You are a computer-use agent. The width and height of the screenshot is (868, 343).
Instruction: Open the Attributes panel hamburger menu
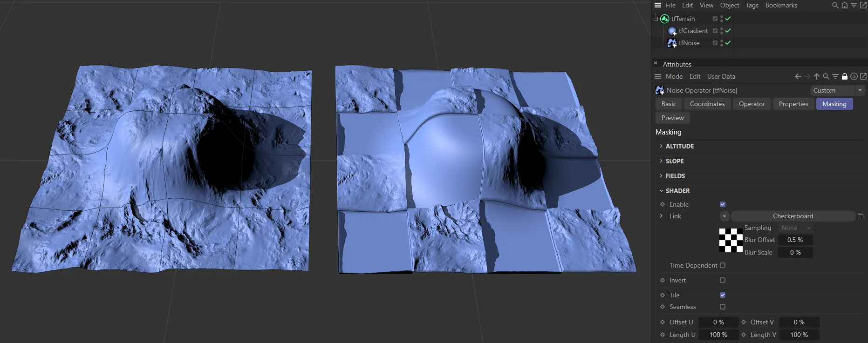click(658, 76)
